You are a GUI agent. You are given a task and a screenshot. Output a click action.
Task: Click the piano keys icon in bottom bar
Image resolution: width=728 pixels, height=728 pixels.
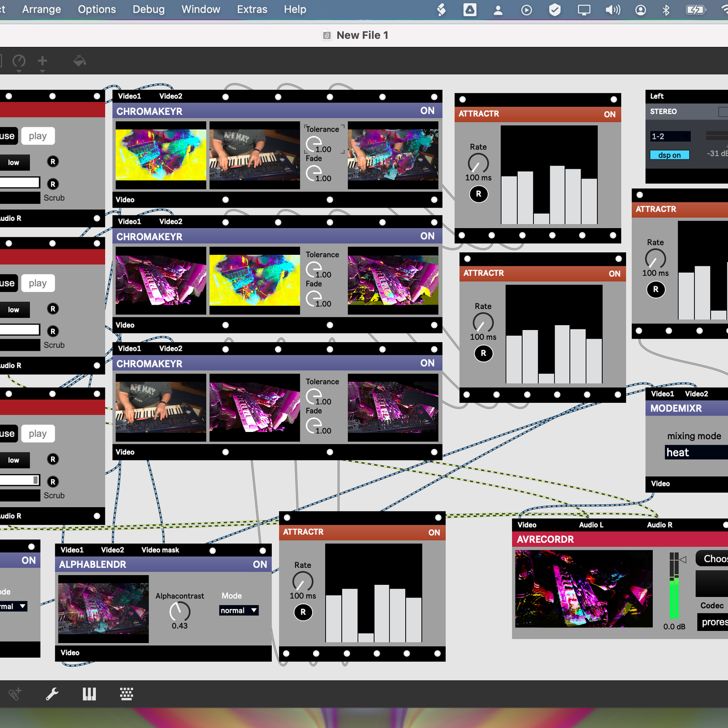(x=89, y=694)
